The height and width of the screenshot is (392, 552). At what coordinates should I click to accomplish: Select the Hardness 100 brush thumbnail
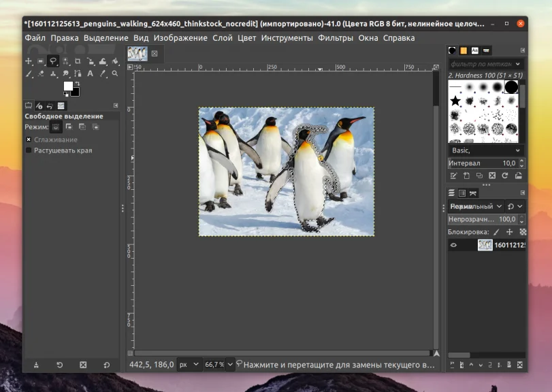click(x=511, y=87)
